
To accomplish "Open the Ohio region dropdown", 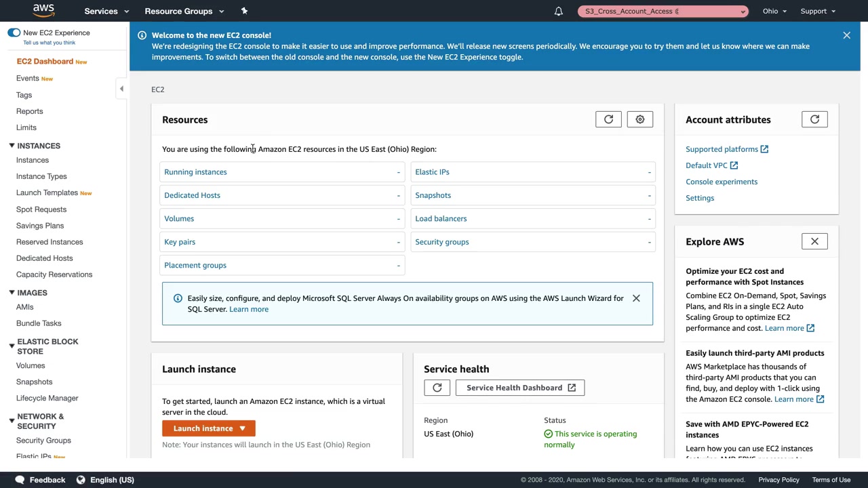I will tap(774, 11).
